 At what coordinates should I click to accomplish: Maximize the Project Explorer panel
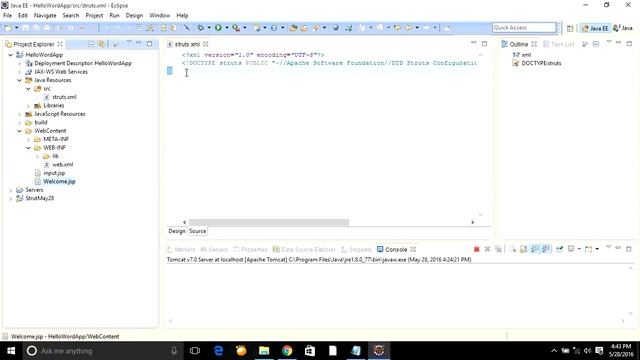pyautogui.click(x=149, y=43)
